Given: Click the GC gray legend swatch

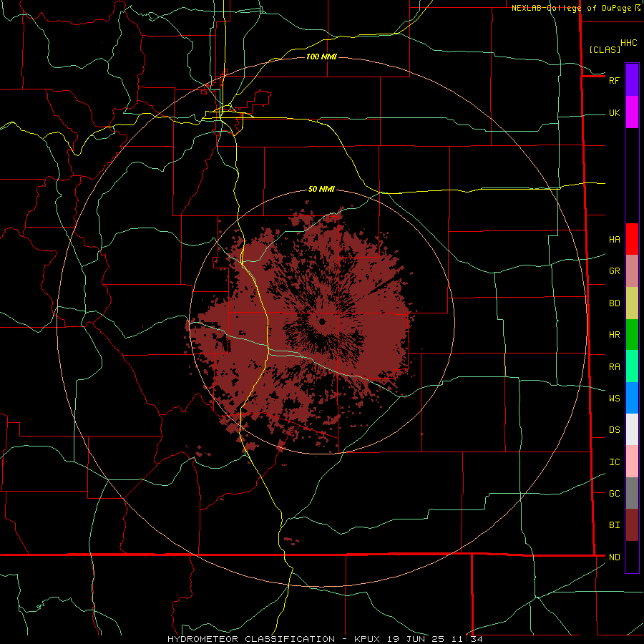Looking at the screenshot, I should tap(632, 493).
